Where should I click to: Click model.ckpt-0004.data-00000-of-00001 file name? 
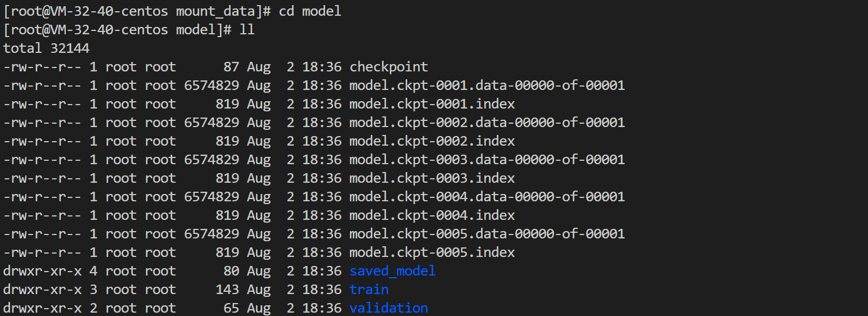click(487, 197)
